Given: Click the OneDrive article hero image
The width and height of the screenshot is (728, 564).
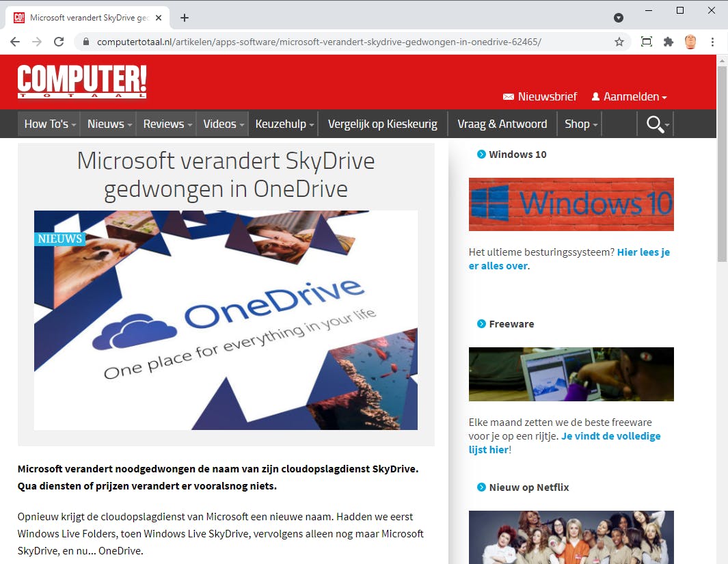Looking at the screenshot, I should (226, 321).
